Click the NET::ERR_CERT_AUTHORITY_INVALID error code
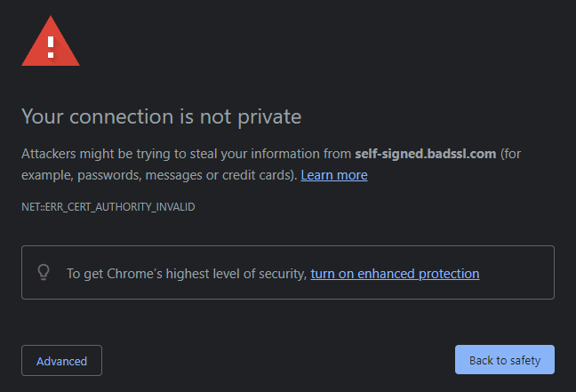 108,207
